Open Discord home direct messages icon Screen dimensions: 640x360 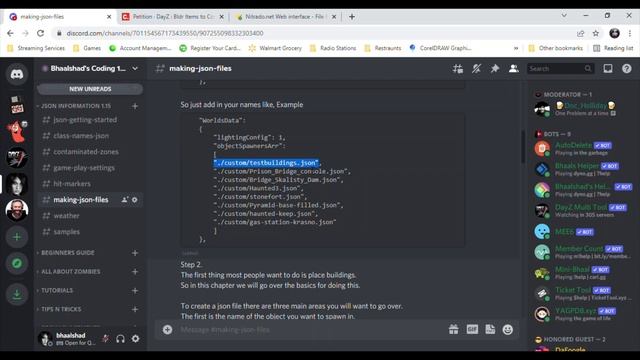coord(17,74)
